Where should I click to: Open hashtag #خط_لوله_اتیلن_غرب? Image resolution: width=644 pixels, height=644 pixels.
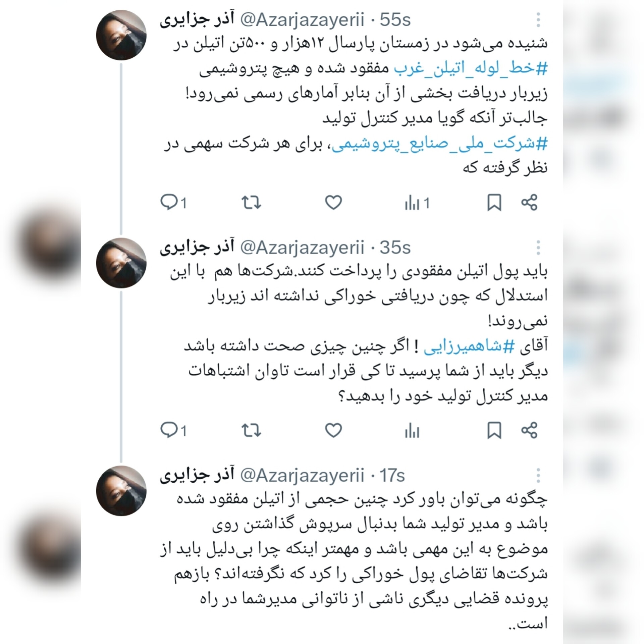coord(471,69)
